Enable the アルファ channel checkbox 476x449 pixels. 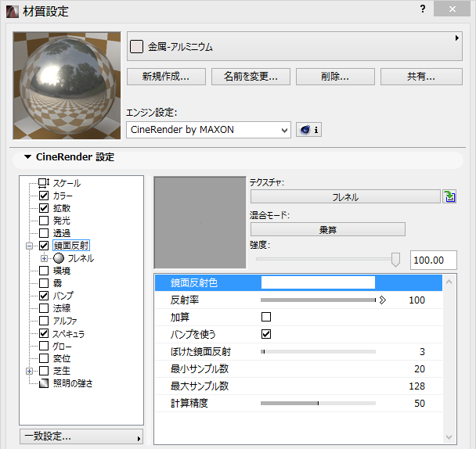pyautogui.click(x=44, y=321)
